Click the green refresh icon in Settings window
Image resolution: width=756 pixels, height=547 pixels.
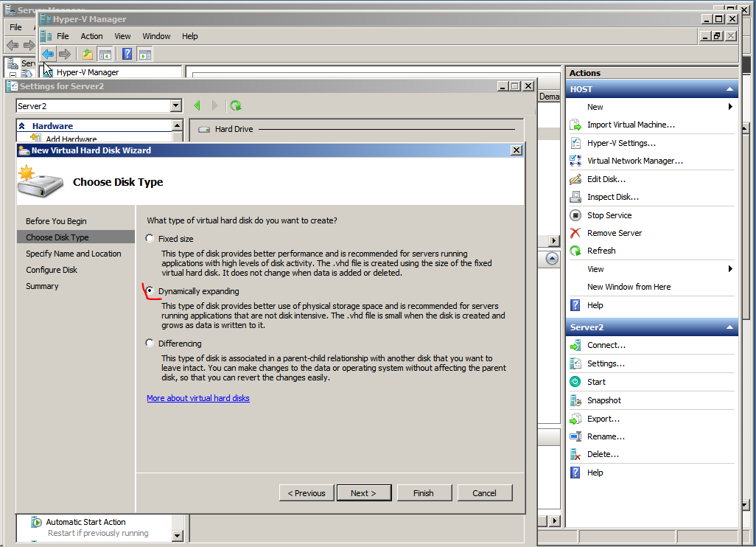point(236,105)
